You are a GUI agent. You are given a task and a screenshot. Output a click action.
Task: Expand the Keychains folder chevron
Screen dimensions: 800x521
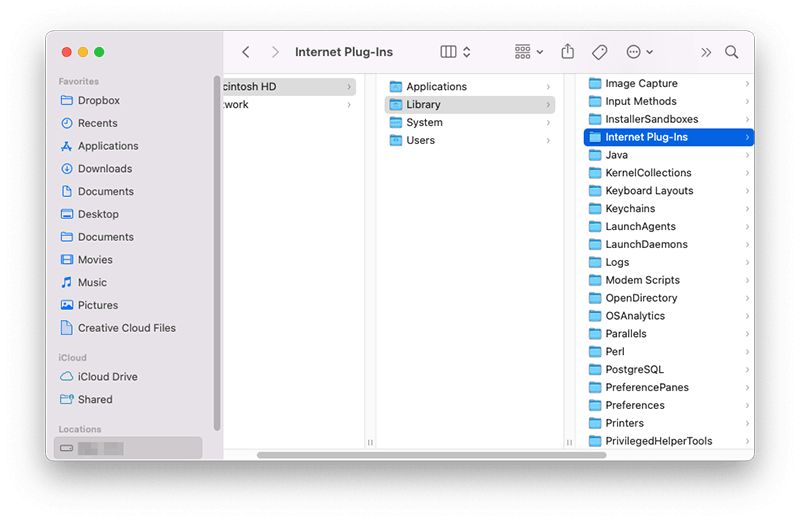[747, 209]
